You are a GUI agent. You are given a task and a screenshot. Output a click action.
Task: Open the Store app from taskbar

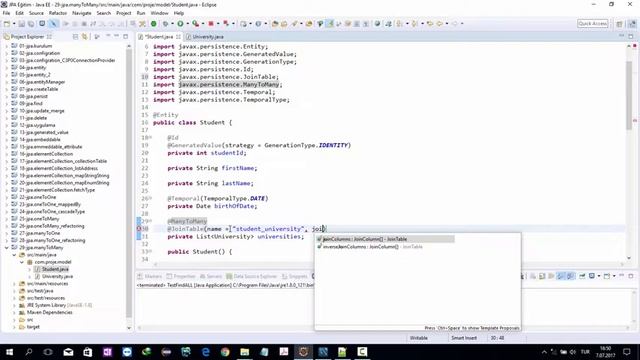tap(88, 352)
